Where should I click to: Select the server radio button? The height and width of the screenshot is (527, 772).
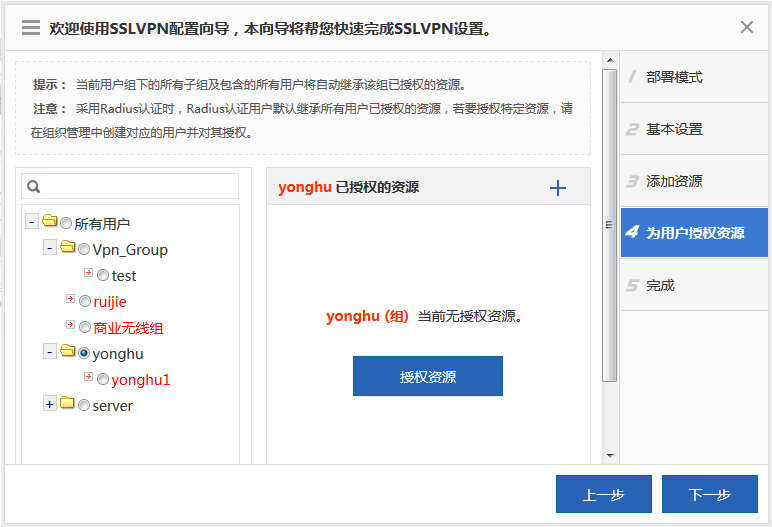84,406
